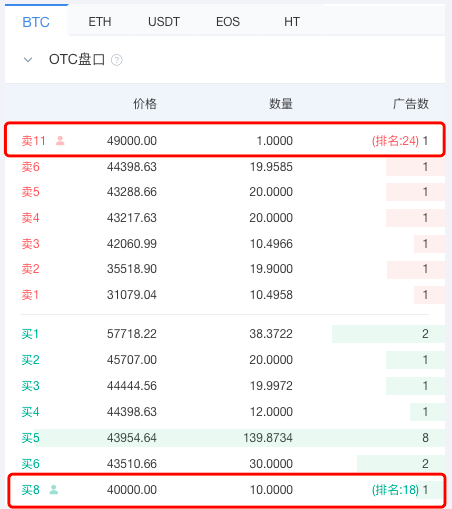Open the USDT tab
Viewport: 452px width, 509px height.
(164, 22)
